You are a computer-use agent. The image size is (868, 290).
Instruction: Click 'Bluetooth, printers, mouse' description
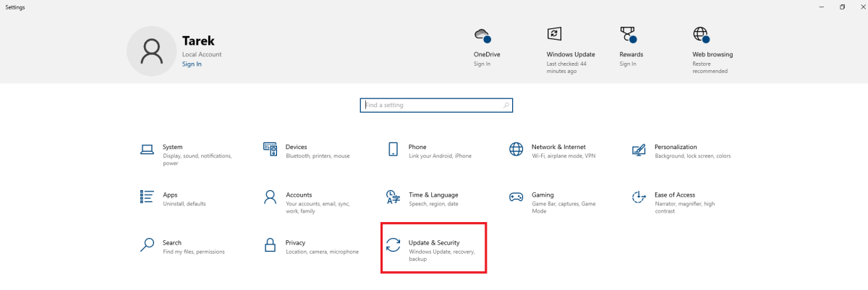tap(318, 155)
